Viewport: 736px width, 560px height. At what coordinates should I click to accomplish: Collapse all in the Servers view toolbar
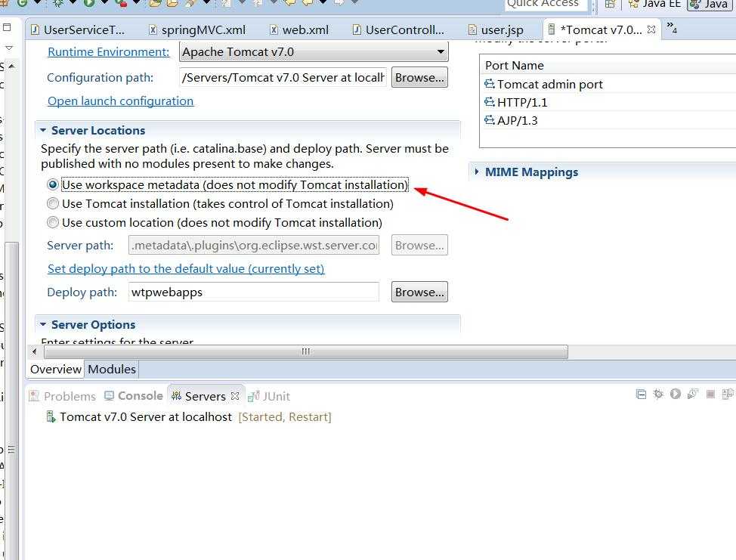tap(641, 394)
